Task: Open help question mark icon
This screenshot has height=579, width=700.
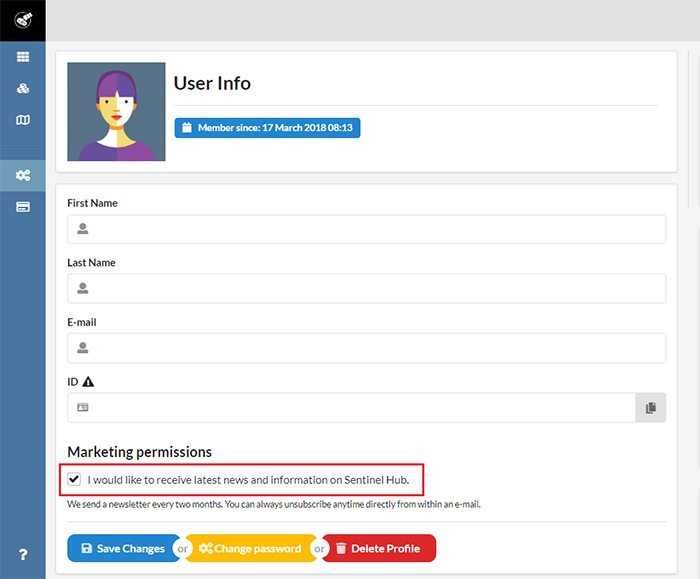Action: [23, 554]
